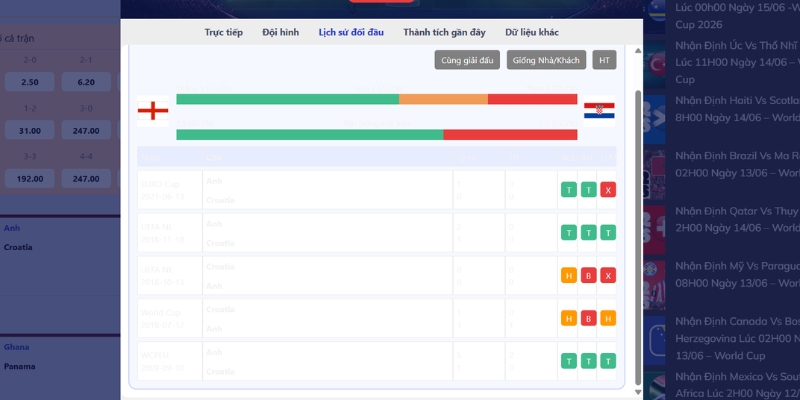Click first T badge in WCPEU 2009-09-10 row
Screen dimensions: 800x400
click(569, 361)
